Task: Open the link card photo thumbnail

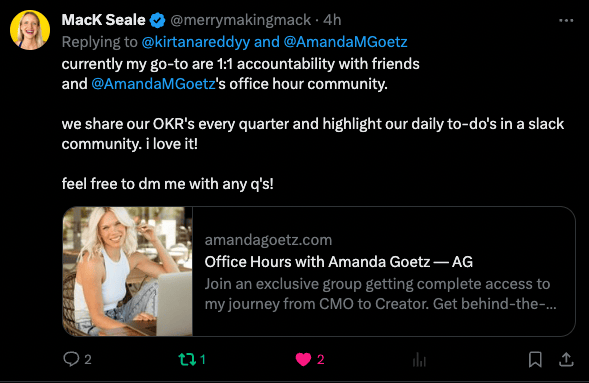Action: 128,271
